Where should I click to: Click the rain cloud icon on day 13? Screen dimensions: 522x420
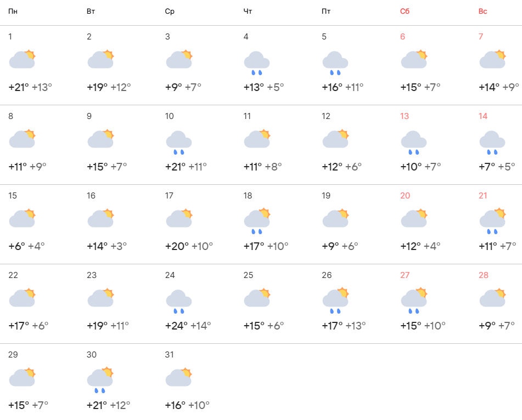pyautogui.click(x=414, y=142)
